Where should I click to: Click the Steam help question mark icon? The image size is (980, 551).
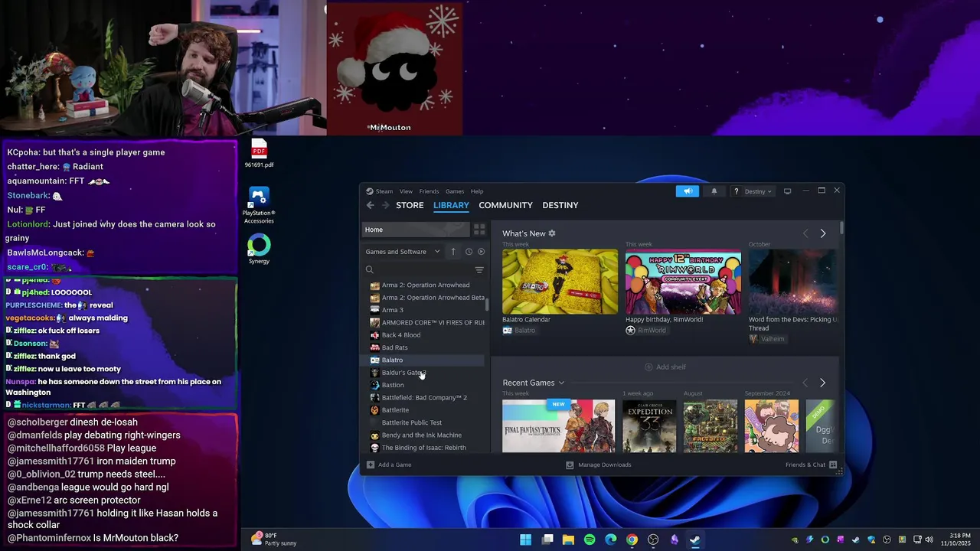point(736,191)
